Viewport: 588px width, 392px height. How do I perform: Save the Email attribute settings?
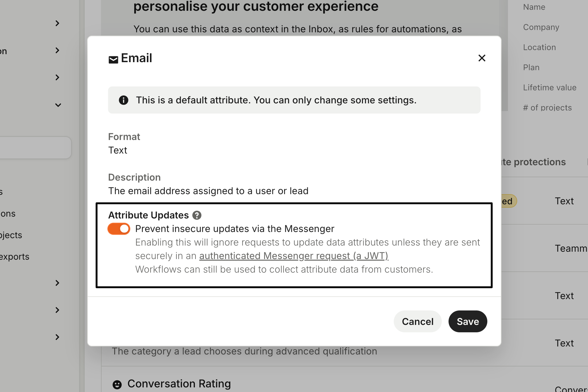pos(468,322)
